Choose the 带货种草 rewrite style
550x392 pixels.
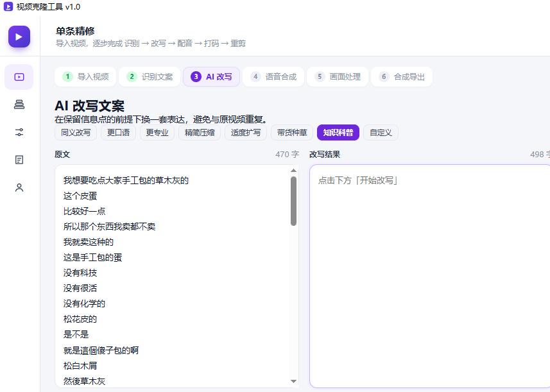pyautogui.click(x=292, y=133)
